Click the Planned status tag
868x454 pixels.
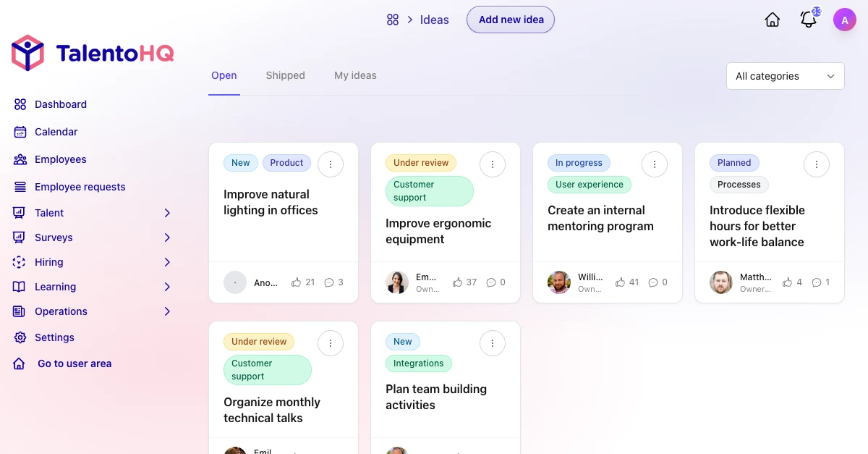click(734, 163)
